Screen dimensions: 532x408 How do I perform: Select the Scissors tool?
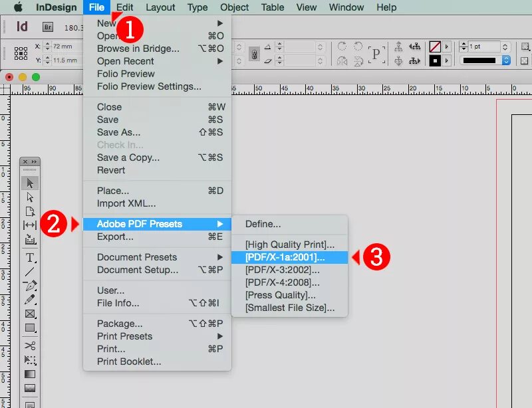click(x=30, y=346)
